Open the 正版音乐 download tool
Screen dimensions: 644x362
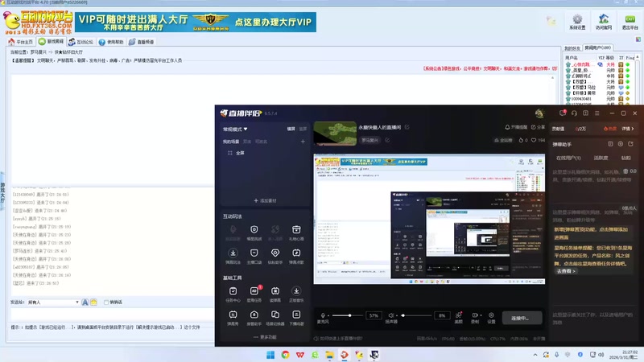click(296, 291)
